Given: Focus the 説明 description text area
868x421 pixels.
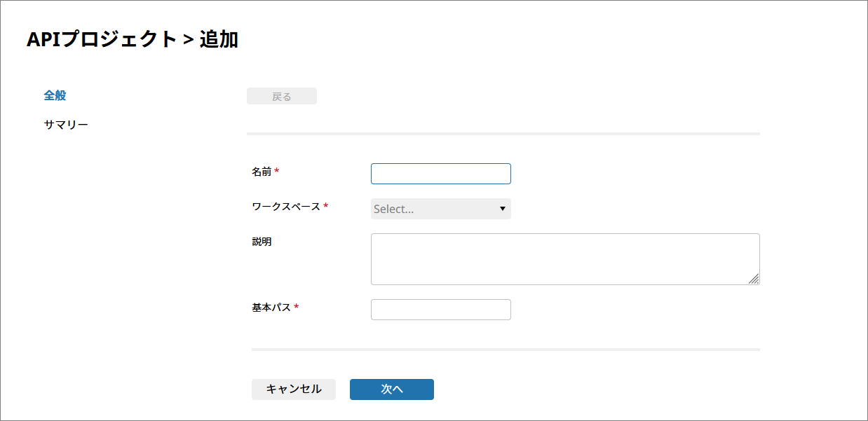Looking at the screenshot, I should pos(564,259).
